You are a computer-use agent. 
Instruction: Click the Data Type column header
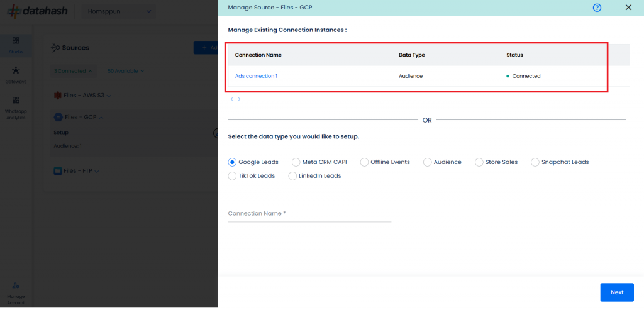click(411, 55)
